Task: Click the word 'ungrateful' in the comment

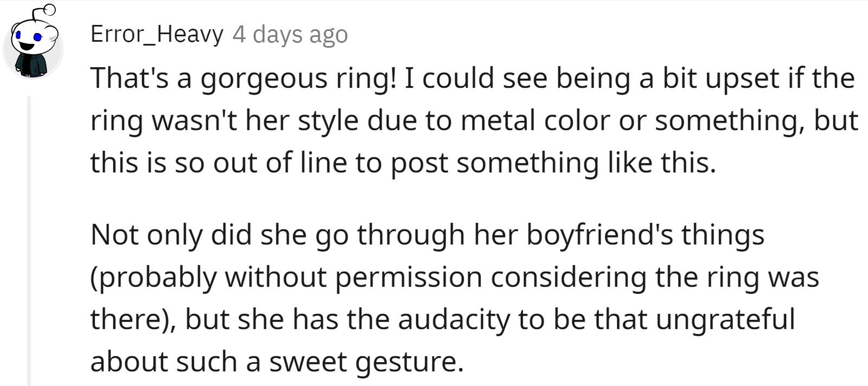Action: click(x=725, y=321)
